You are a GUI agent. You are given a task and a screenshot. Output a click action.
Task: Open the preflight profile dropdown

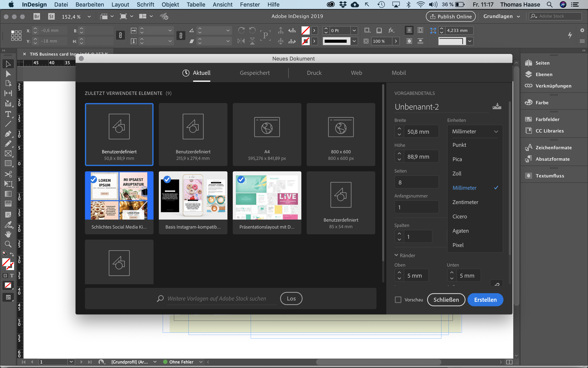pos(155,362)
